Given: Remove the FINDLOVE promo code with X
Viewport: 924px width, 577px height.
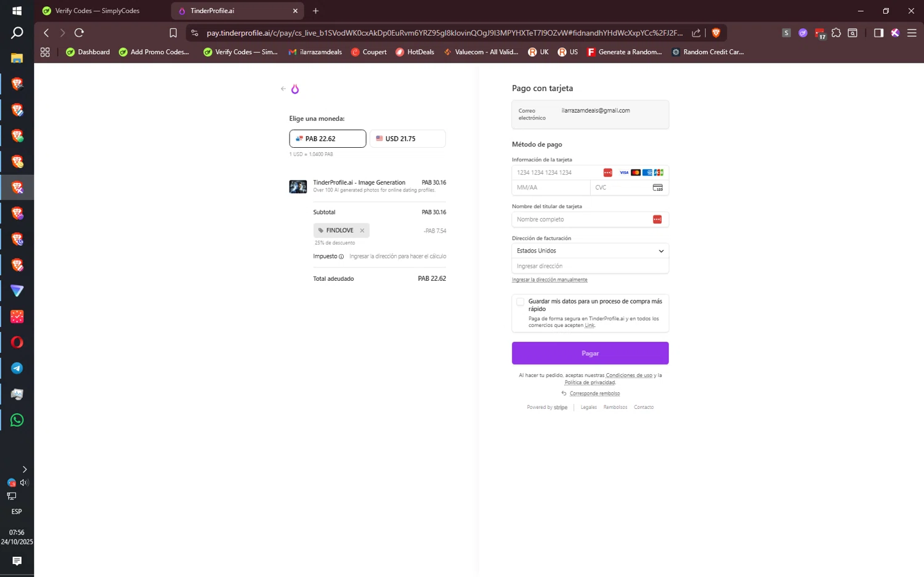Looking at the screenshot, I should click(x=362, y=230).
